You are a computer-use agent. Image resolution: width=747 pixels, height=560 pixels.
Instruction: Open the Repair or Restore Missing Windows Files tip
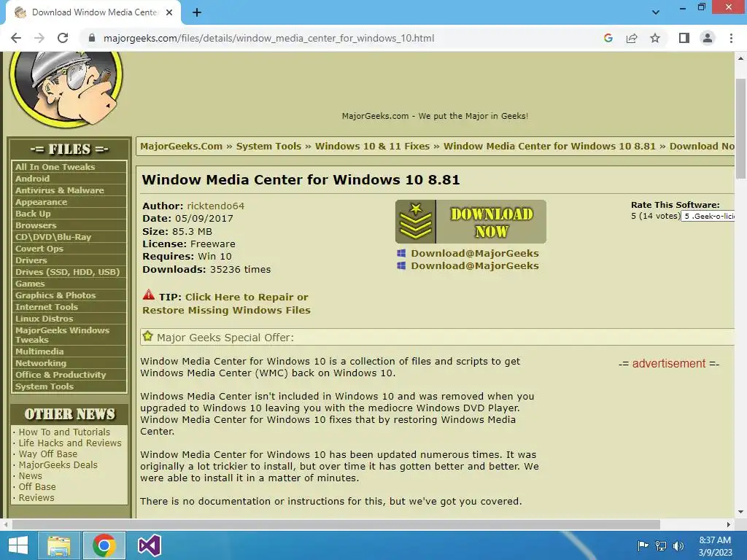226,303
